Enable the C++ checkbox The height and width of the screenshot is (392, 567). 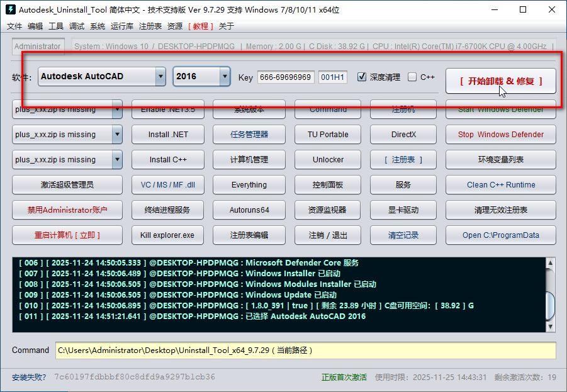coord(412,77)
